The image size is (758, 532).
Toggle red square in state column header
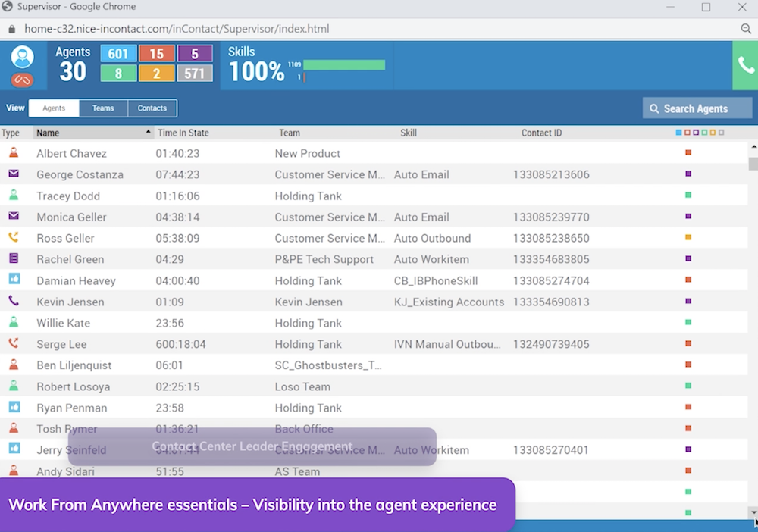(x=688, y=133)
